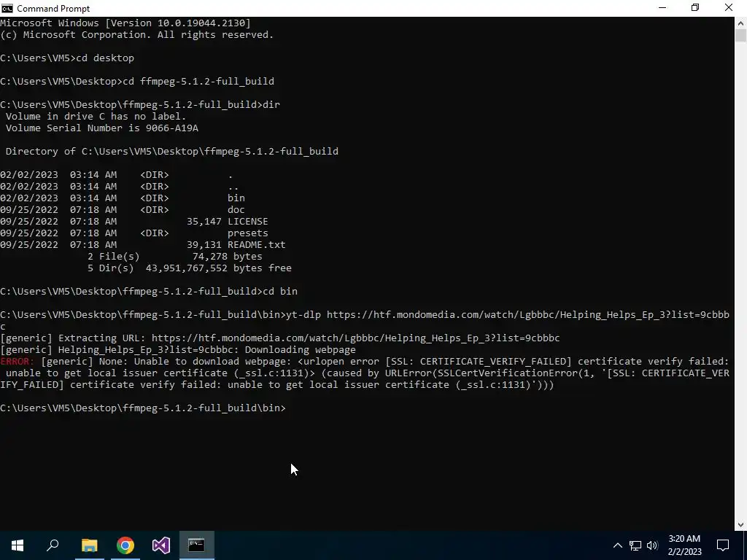Select Command Prompt taskbar button
Screen dimensions: 747x560
197,545
